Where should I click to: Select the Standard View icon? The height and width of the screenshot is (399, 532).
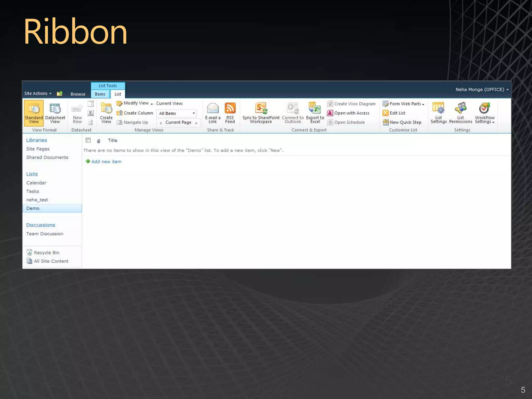point(34,113)
